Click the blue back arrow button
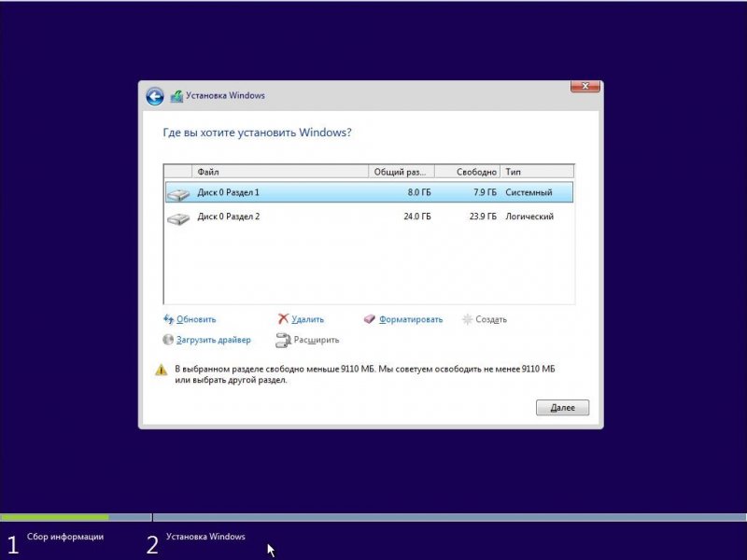This screenshot has height=560, width=747. 155,96
